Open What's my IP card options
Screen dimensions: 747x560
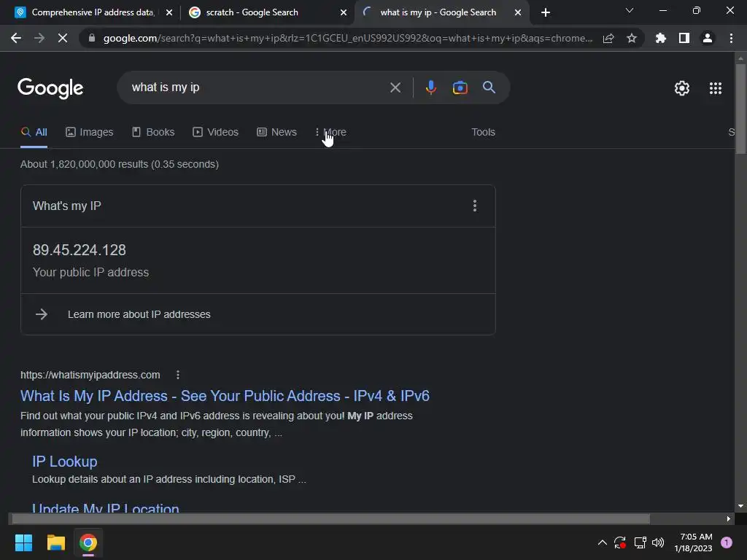coord(474,206)
